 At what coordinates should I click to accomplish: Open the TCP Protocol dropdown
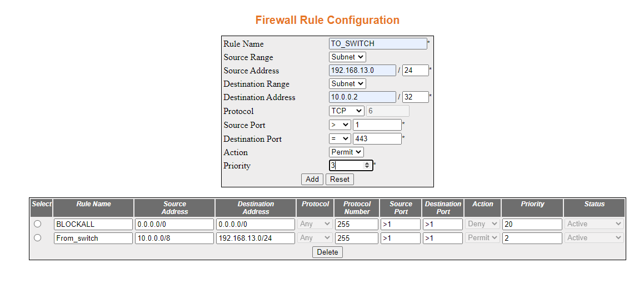point(346,111)
